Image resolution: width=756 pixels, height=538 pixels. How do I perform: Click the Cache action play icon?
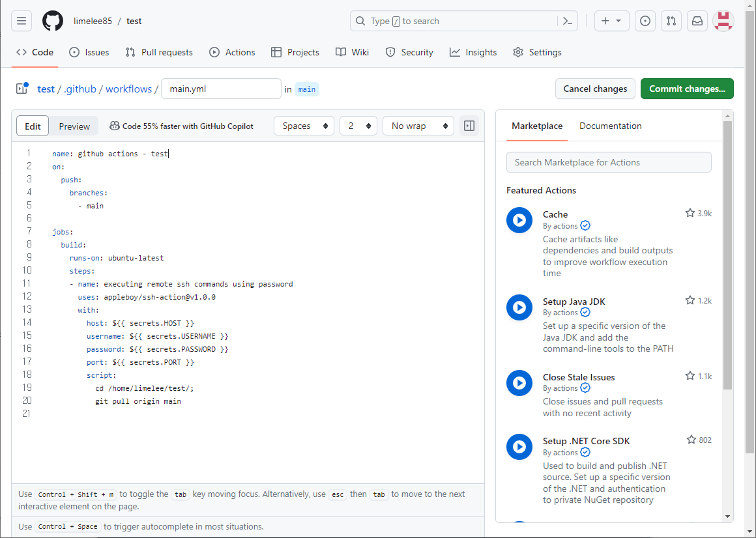coord(519,220)
